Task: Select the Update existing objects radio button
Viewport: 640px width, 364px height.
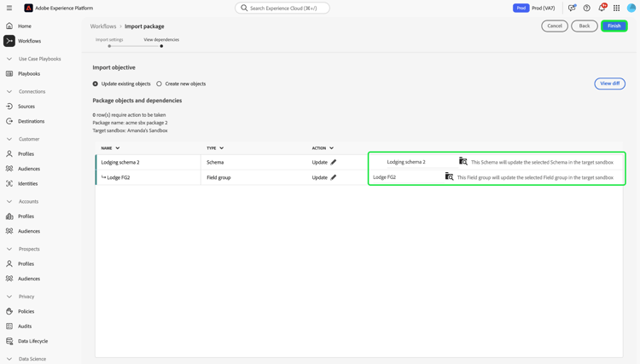Action: tap(95, 84)
